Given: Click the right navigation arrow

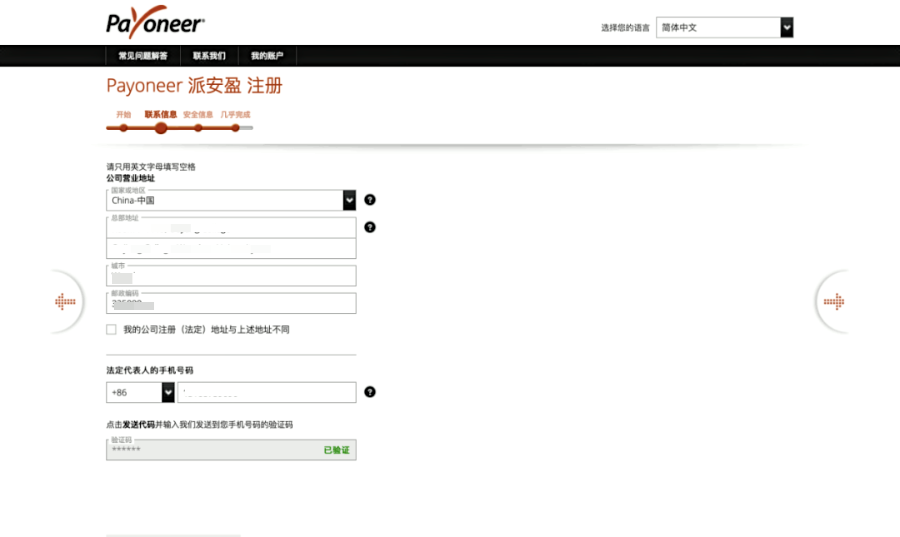Looking at the screenshot, I should (x=832, y=302).
